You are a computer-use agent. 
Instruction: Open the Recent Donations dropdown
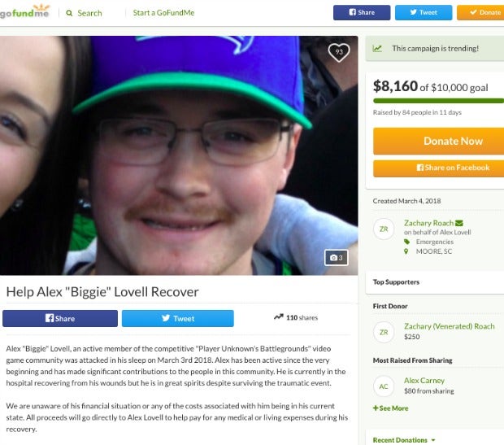pos(404,440)
